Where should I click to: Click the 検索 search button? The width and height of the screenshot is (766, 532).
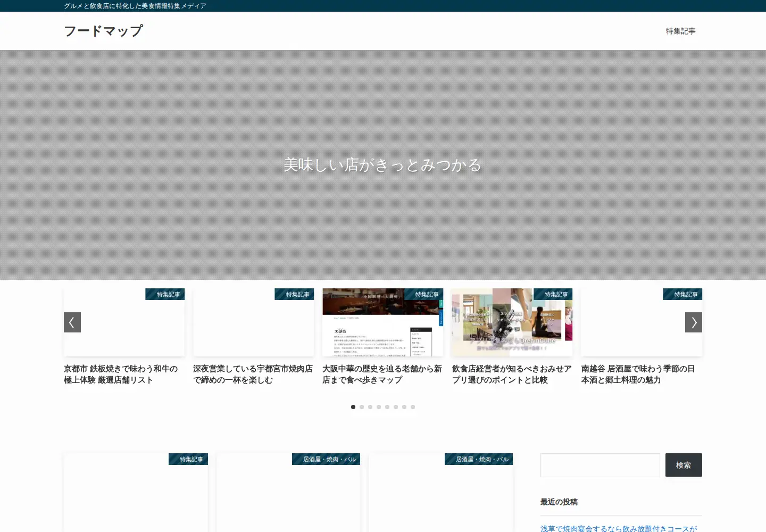[x=684, y=465]
